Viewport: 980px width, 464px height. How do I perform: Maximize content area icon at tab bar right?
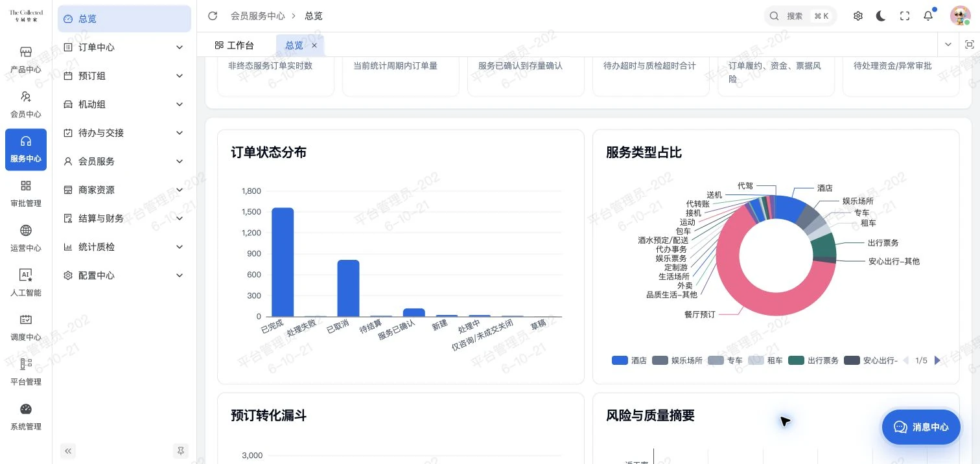point(970,45)
